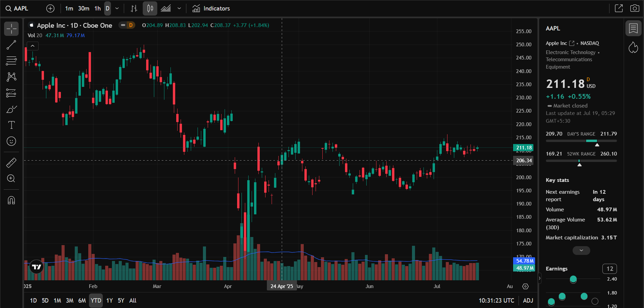Click the earnings badge showing 12

pyautogui.click(x=609, y=269)
